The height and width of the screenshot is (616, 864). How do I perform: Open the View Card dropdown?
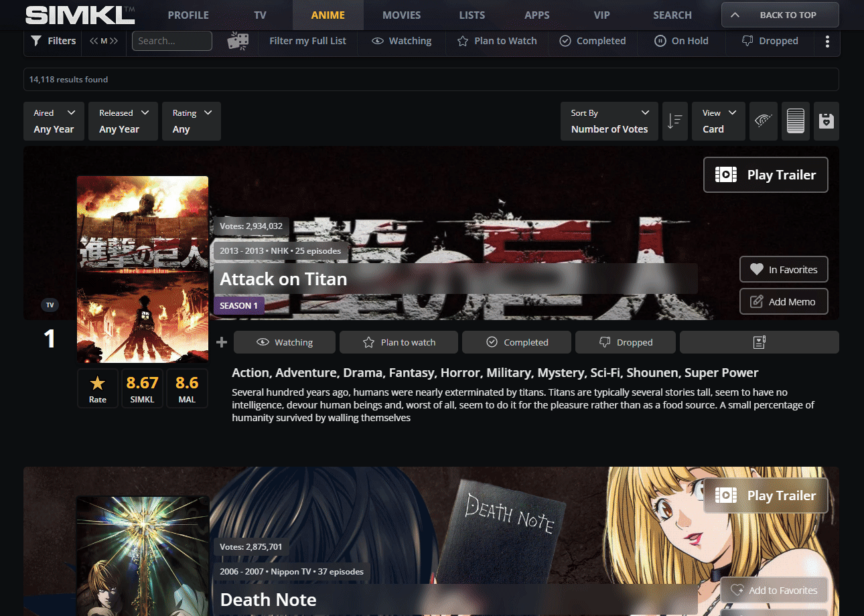719,121
